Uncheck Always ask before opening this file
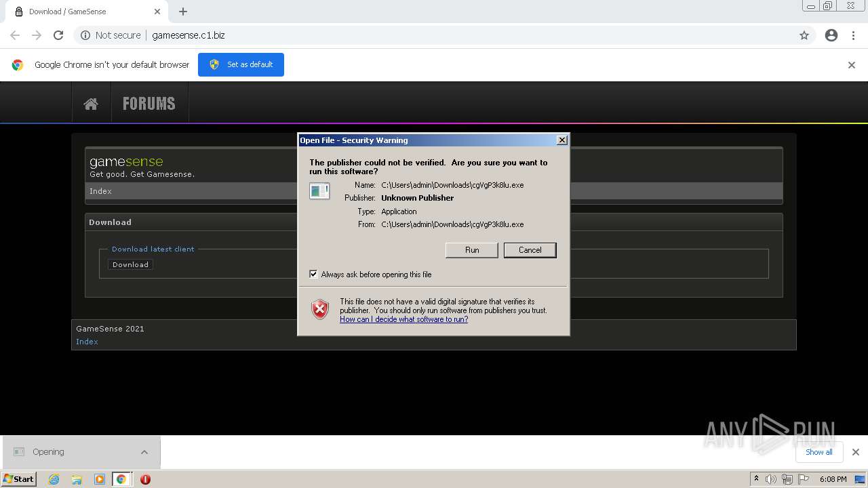This screenshot has width=868, height=488. [313, 274]
